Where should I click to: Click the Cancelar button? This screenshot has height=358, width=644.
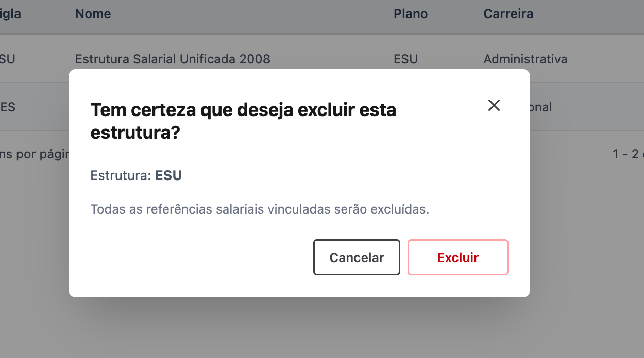(357, 257)
